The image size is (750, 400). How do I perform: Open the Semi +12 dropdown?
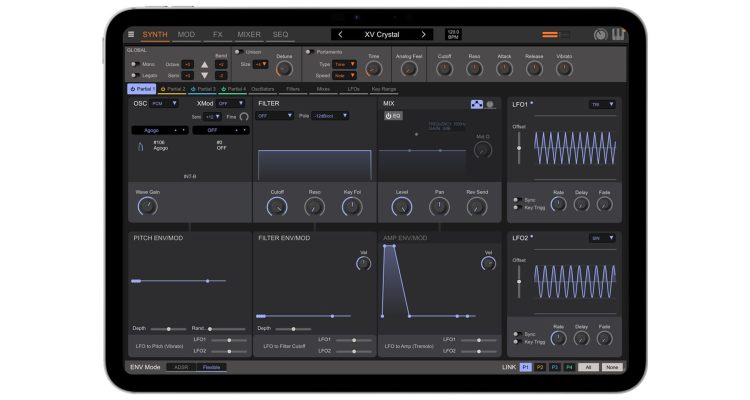212,117
